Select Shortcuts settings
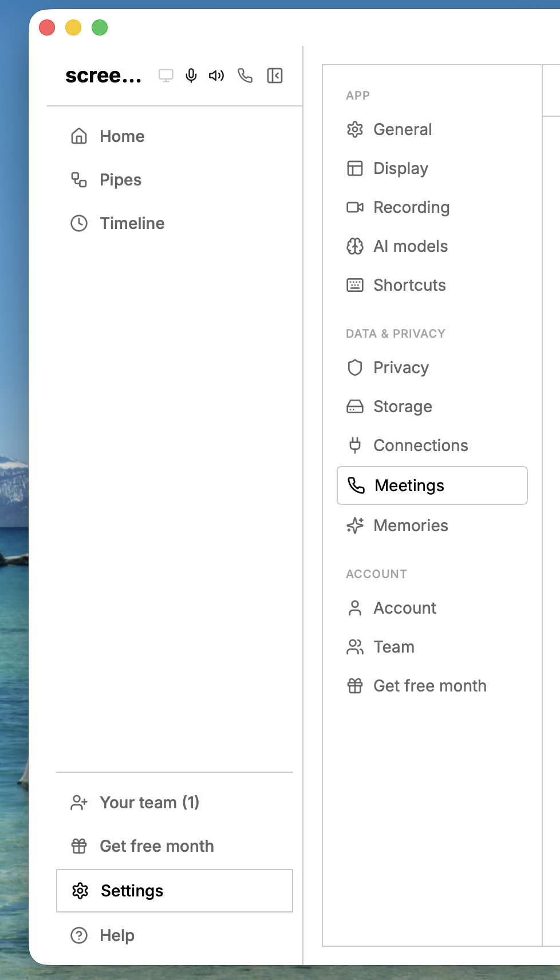The height and width of the screenshot is (980, 560). pyautogui.click(x=409, y=285)
